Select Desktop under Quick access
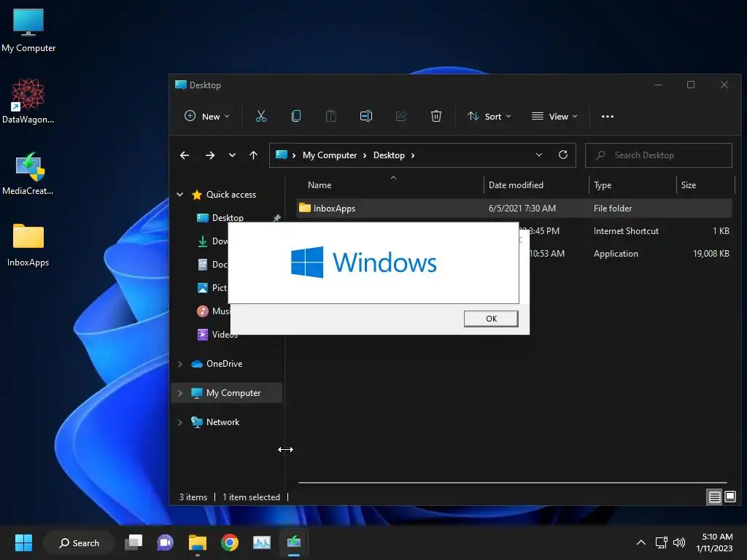Viewport: 747px width, 560px height. point(228,217)
